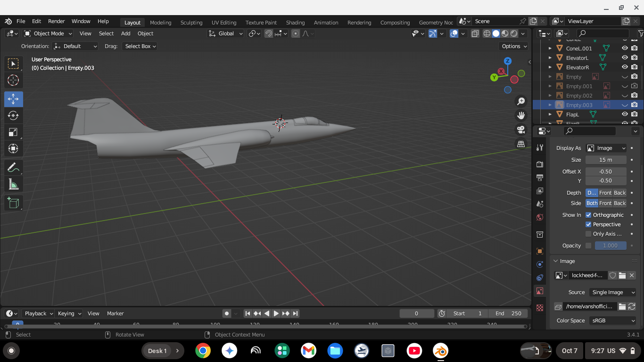Expand the ElevatorR item in outliner
The width and height of the screenshot is (644, 362).
pyautogui.click(x=550, y=67)
